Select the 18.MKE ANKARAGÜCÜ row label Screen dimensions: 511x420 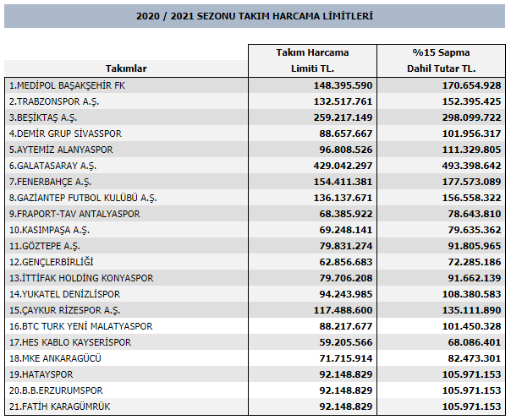55,358
